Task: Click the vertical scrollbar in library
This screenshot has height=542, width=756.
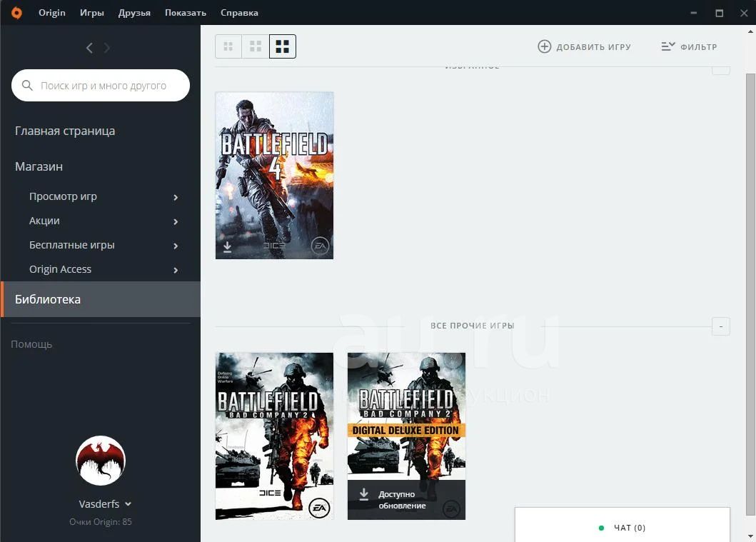Action: tap(751, 294)
